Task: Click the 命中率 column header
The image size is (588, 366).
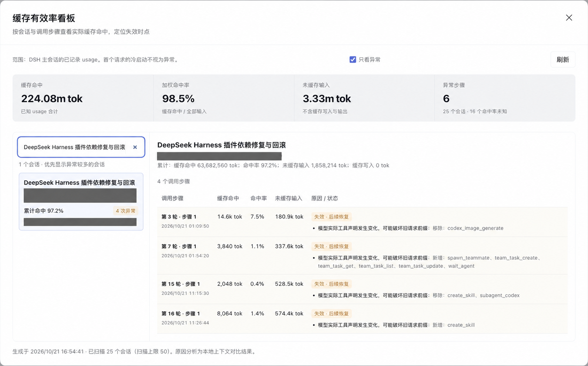Action: [x=259, y=198]
